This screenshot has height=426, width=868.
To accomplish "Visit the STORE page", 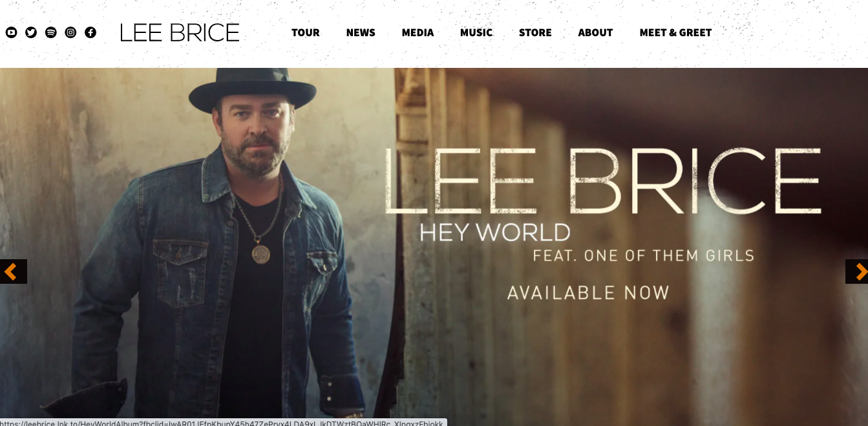I will click(x=535, y=32).
